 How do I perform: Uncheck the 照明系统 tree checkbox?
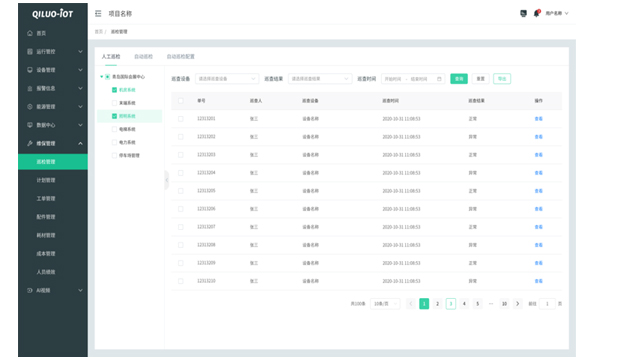pos(114,116)
